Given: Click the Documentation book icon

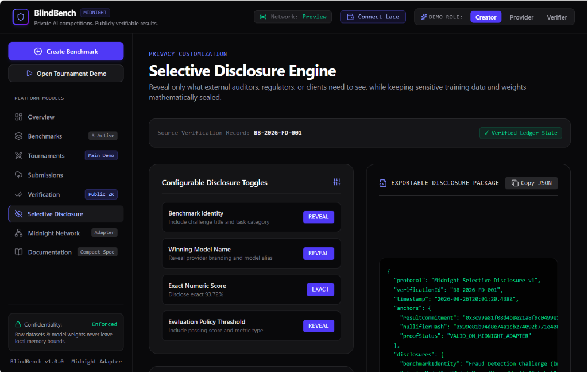Looking at the screenshot, I should pos(18,252).
